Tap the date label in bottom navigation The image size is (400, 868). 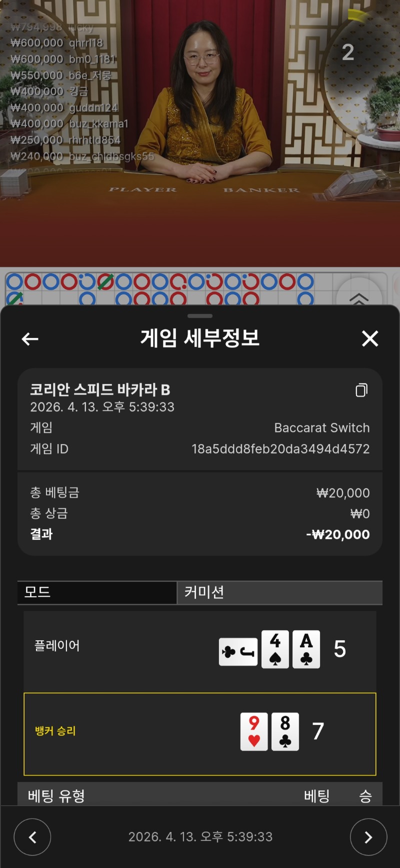tap(200, 836)
